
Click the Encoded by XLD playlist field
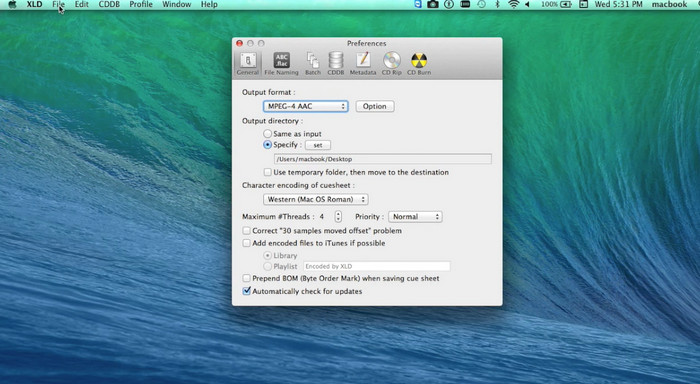(377, 266)
